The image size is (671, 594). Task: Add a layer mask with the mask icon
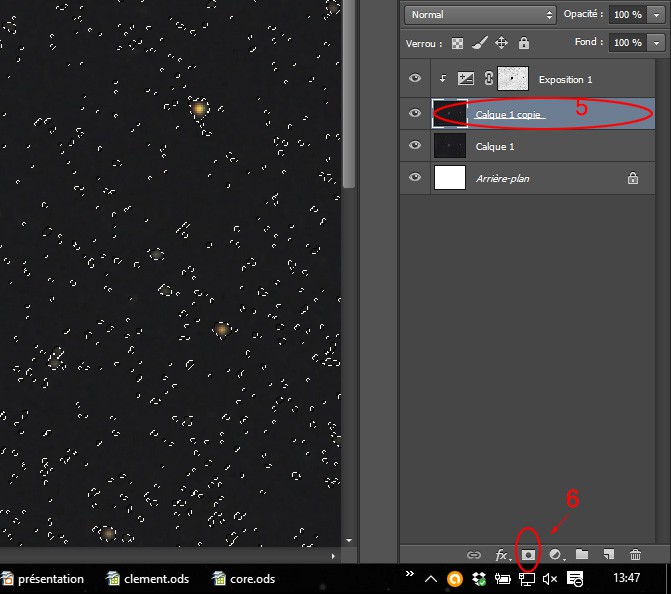point(528,555)
